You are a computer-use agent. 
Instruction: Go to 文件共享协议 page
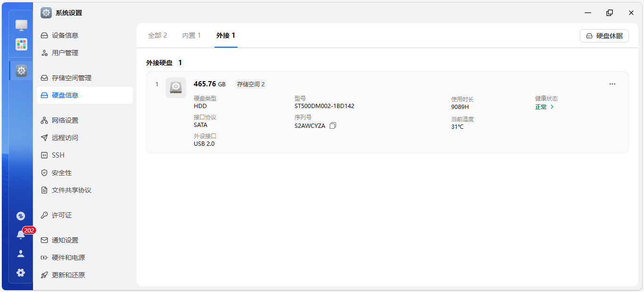point(85,190)
